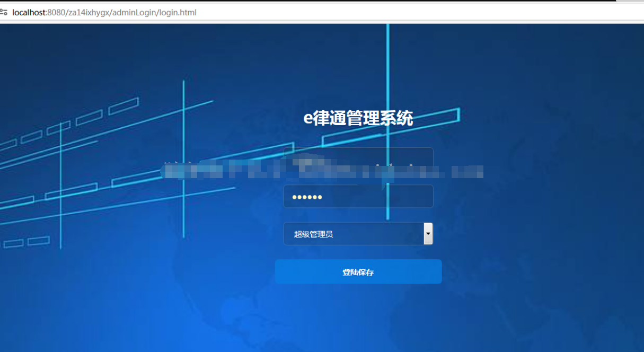Click the site info icon in address bar
Screen dimensions: 644x352
[4, 12]
